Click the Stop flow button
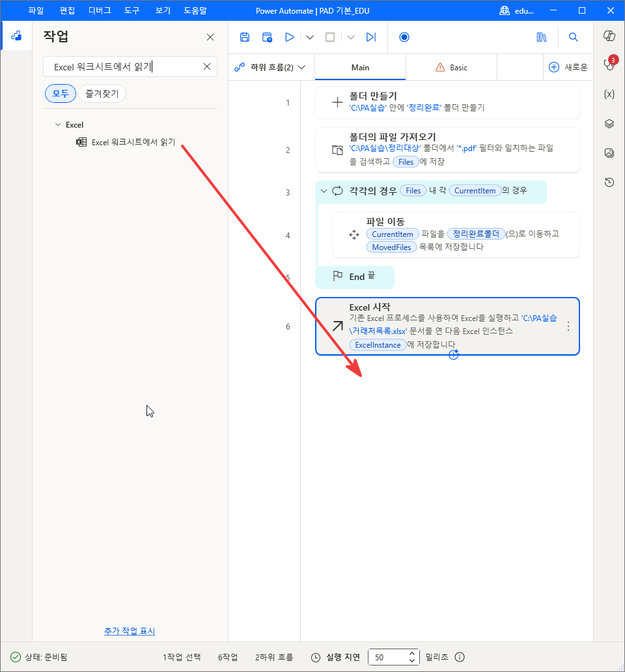Screen dimensions: 625x672 [x=330, y=37]
